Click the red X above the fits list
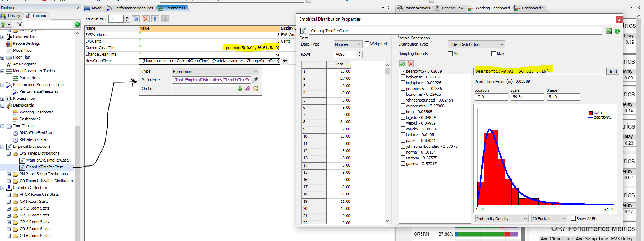Image resolution: width=644 pixels, height=241 pixels. 411,64
